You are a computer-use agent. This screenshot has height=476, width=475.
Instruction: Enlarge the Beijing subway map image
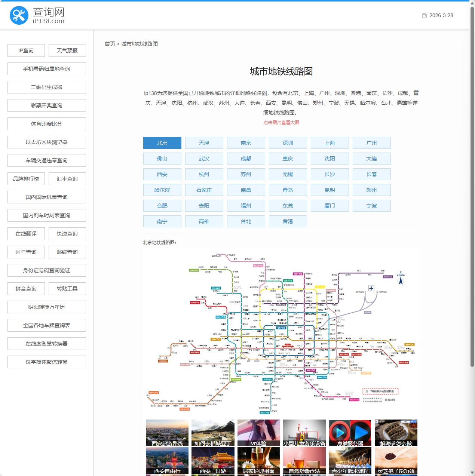281,333
